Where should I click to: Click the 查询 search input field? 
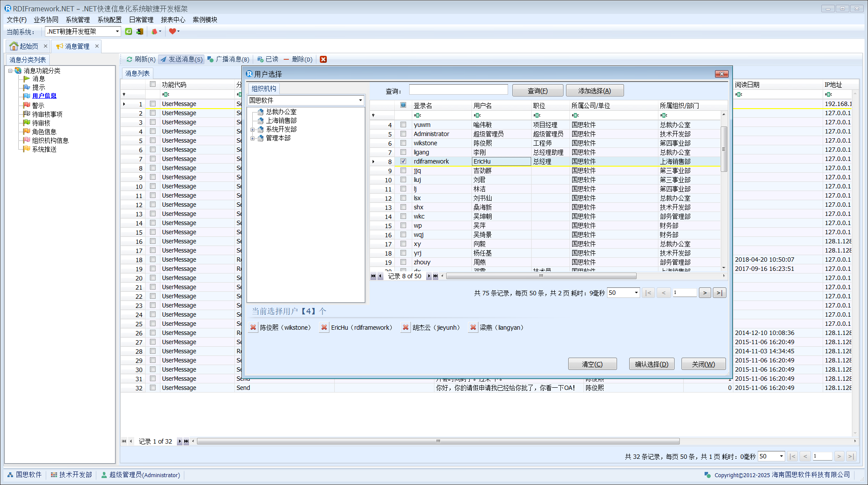pyautogui.click(x=458, y=90)
